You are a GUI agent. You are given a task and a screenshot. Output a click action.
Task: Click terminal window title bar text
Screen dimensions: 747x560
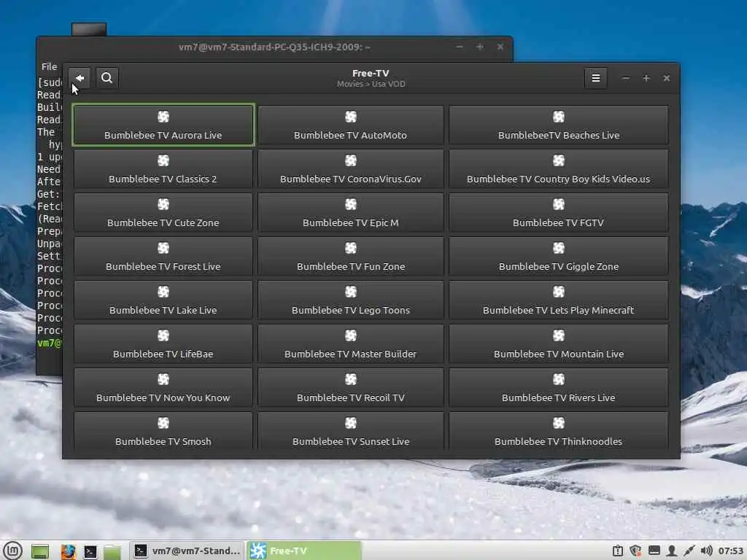coord(274,47)
